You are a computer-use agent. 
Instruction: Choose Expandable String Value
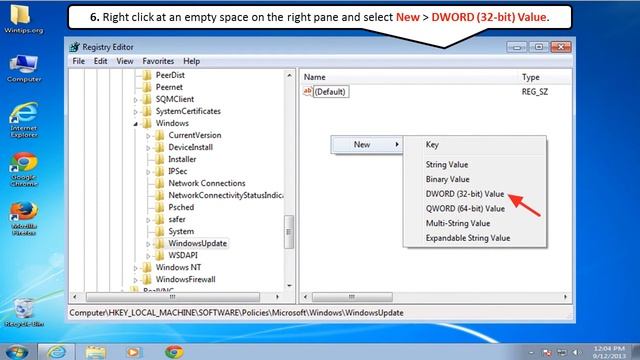coord(475,238)
